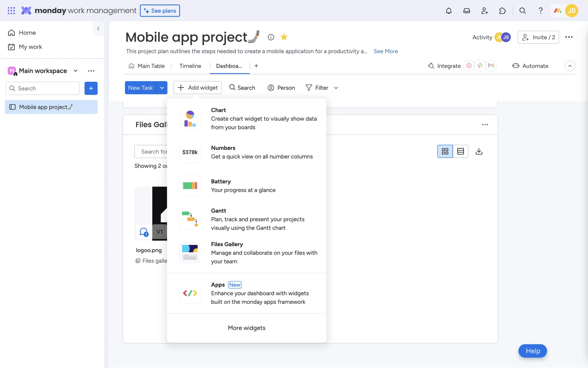Viewport: 588px width, 368px height.
Task: Click the More widgets button
Action: click(x=247, y=328)
